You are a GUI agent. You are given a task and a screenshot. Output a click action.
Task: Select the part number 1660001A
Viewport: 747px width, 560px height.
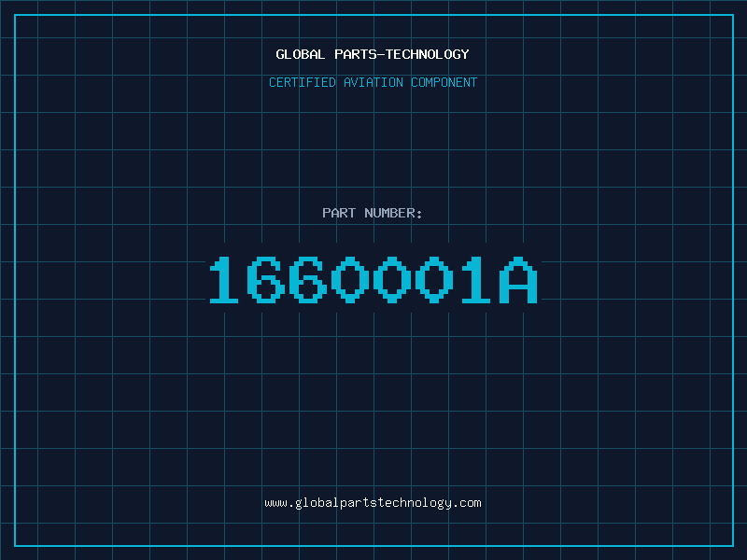(373, 280)
